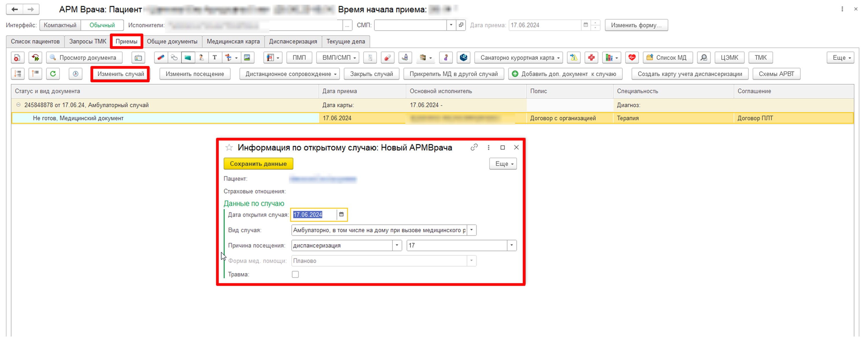Open the Медицинская карта tab
868x337 pixels.
pyautogui.click(x=233, y=41)
